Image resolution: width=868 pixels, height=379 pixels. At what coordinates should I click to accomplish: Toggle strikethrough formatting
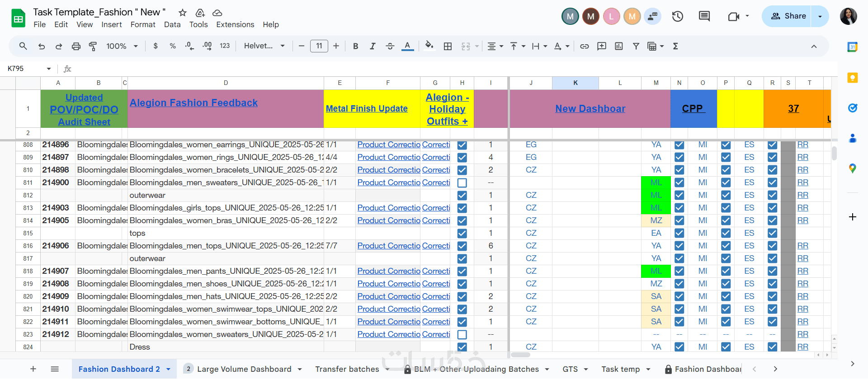390,46
